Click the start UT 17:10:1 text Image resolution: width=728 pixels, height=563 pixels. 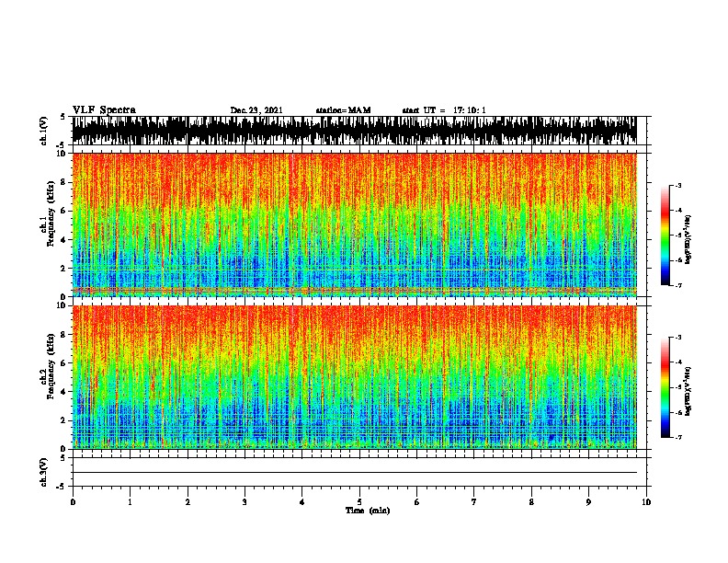[444, 110]
